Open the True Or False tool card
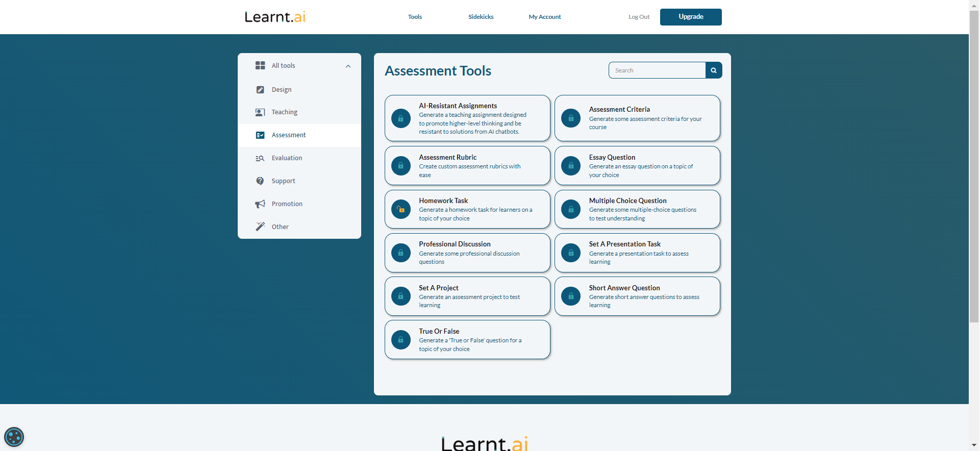Viewport: 980px width, 451px height. (x=467, y=340)
